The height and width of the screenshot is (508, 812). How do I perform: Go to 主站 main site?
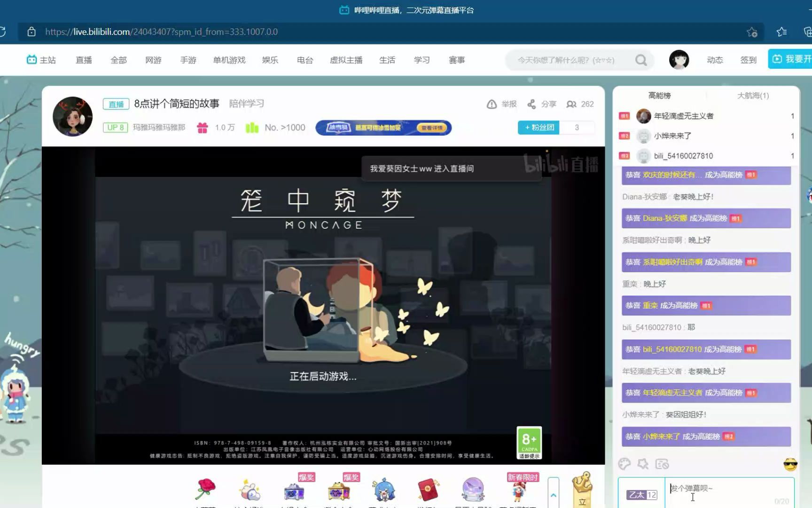[41, 60]
